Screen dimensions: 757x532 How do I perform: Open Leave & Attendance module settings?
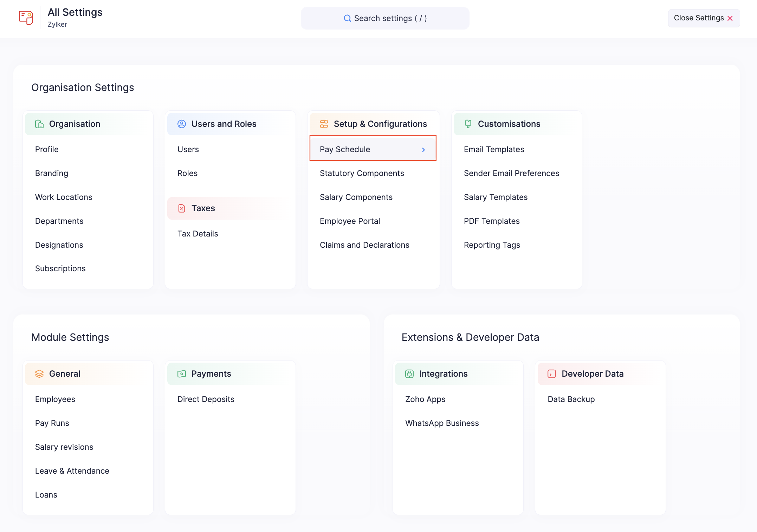coord(72,471)
